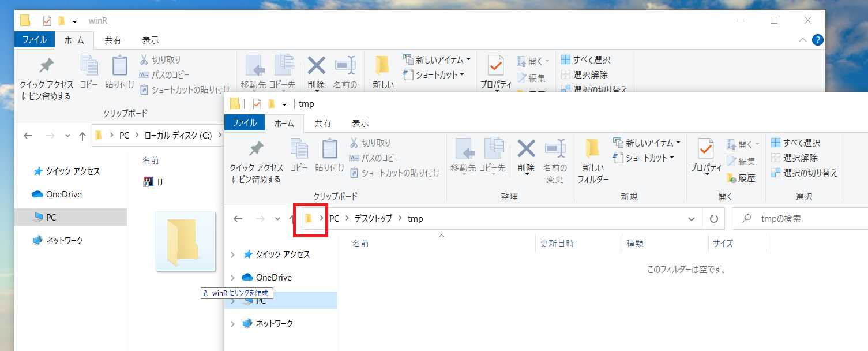Click the back navigation arrow in tmp window
868x351 pixels.
click(238, 218)
